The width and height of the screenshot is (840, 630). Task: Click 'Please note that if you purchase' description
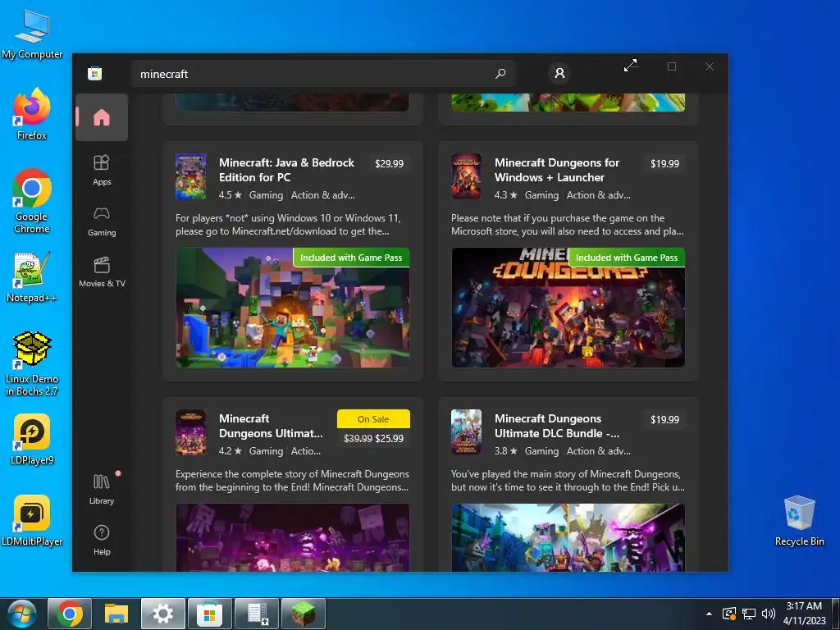[568, 225]
